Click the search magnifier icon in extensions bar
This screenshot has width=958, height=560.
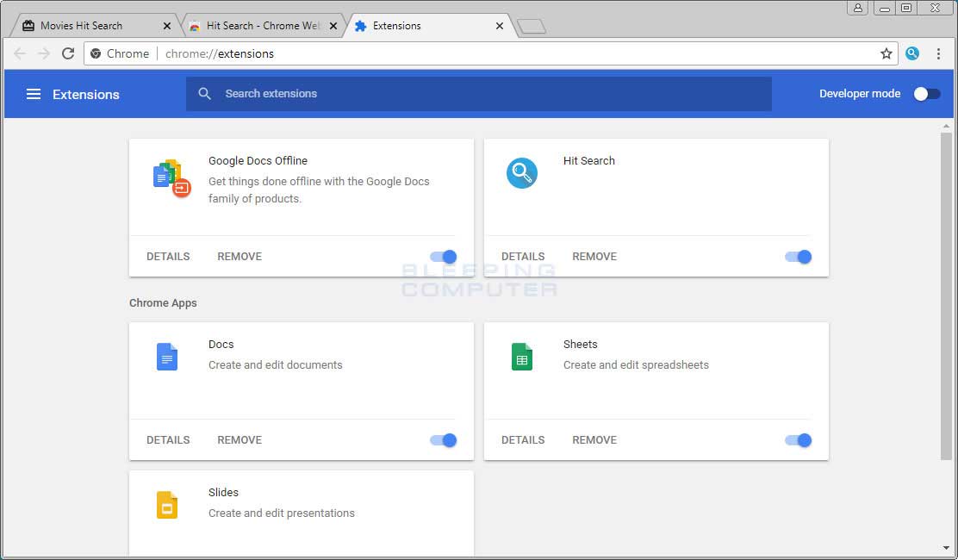205,93
